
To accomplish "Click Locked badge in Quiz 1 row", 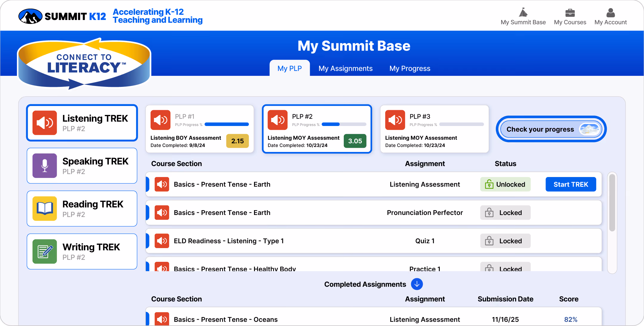I will tap(505, 241).
